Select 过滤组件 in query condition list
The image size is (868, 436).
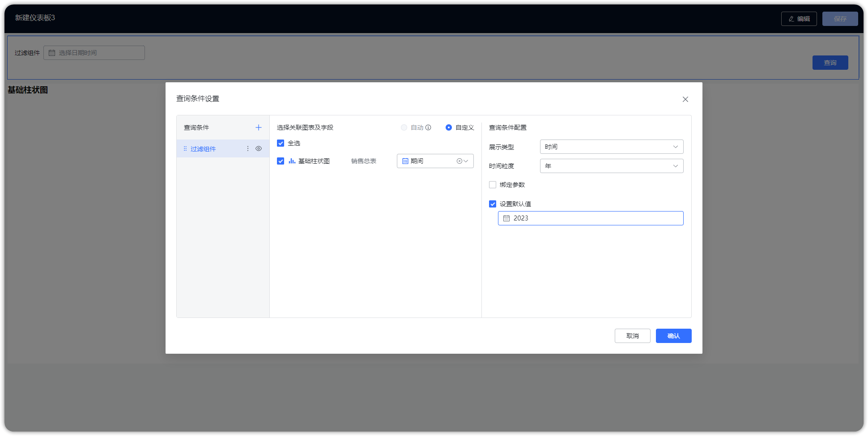[x=223, y=148]
